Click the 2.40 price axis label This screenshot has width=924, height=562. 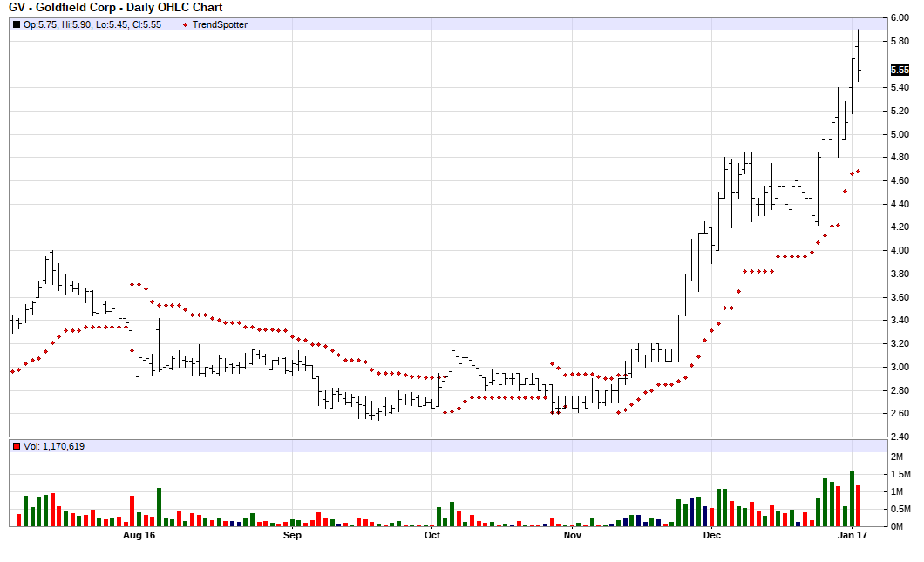[900, 437]
